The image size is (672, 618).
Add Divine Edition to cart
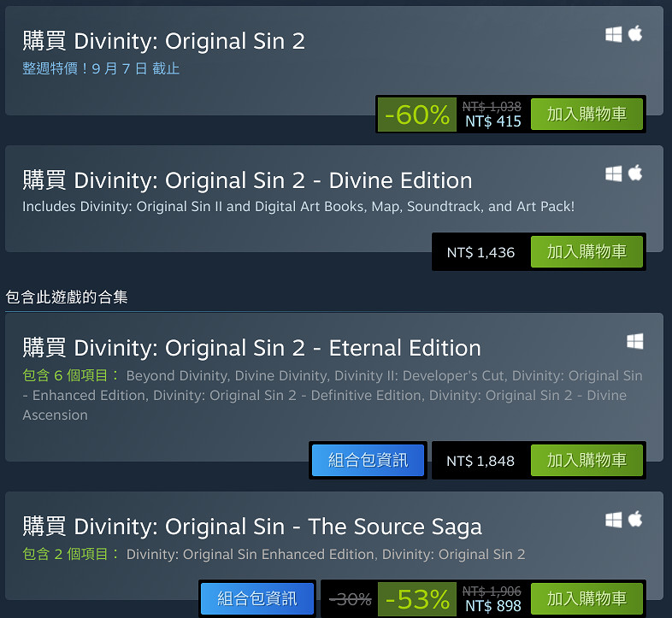coord(587,252)
